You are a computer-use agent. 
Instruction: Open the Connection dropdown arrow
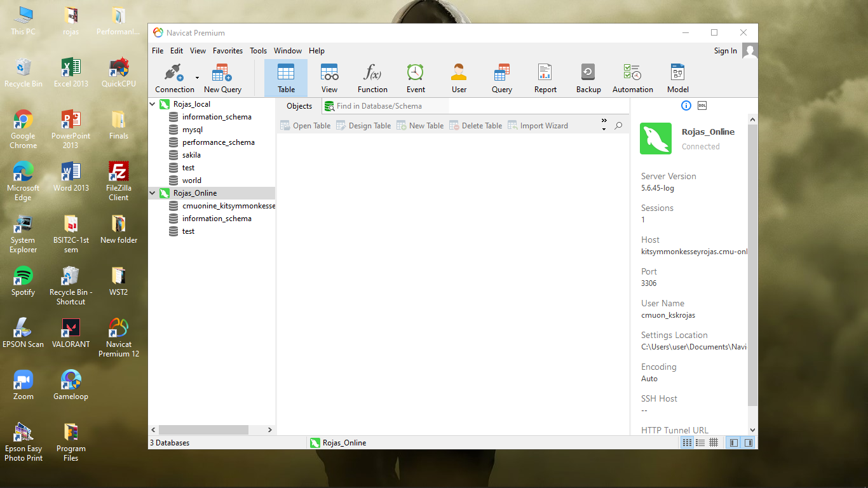(197, 78)
